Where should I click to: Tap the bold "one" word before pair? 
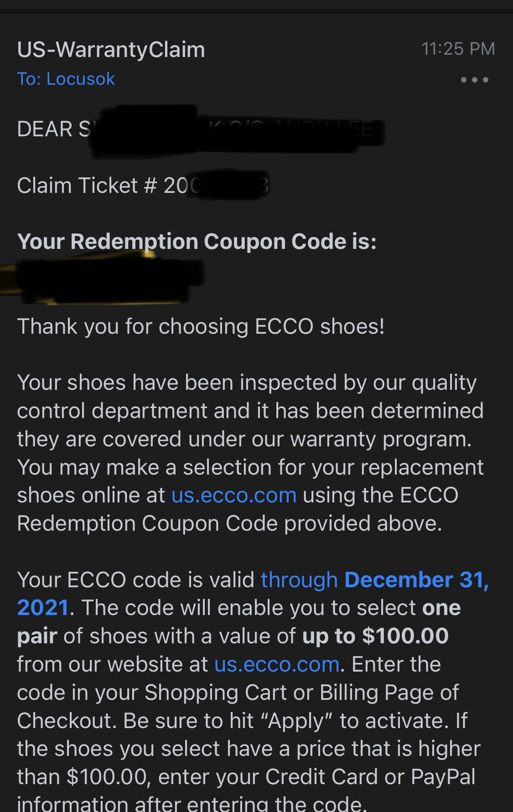pyautogui.click(x=441, y=608)
